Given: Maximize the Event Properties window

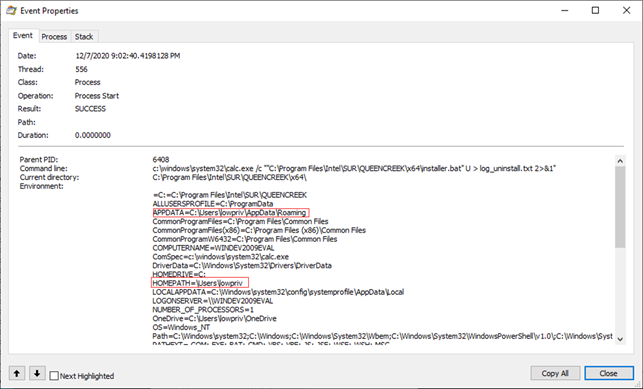Looking at the screenshot, I should pyautogui.click(x=595, y=11).
